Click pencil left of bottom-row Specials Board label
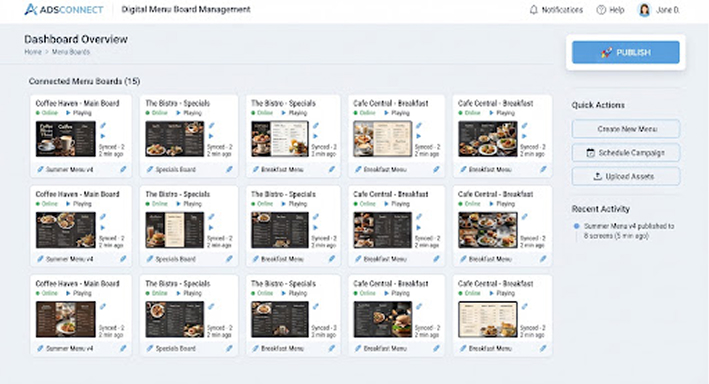Viewport: 709px width, 384px height. [x=150, y=349]
